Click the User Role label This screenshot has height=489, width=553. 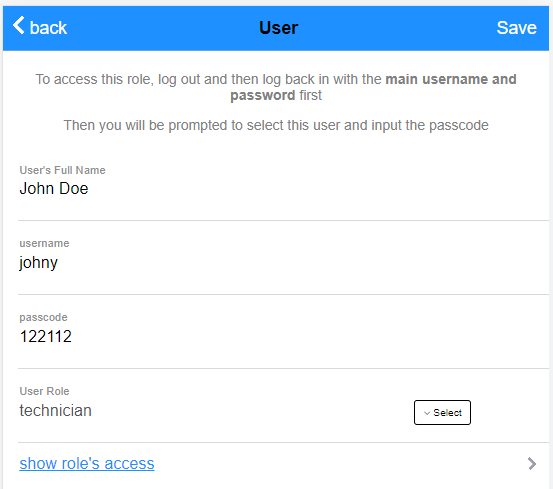point(44,391)
